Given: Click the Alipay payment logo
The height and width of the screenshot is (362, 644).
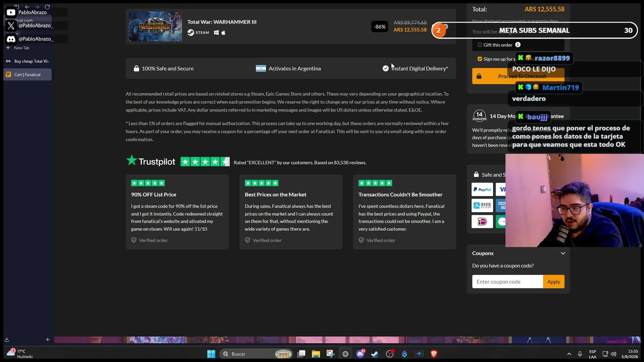Looking at the screenshot, I should click(x=482, y=205).
